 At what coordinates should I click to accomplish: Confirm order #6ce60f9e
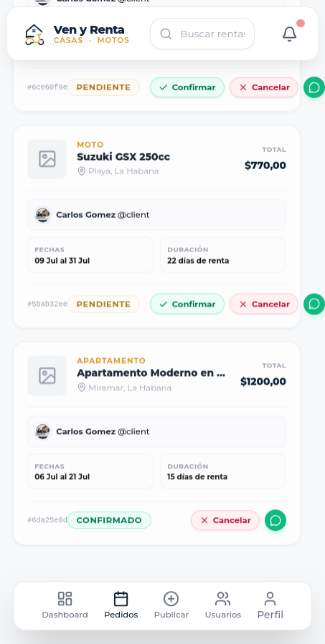click(x=187, y=87)
